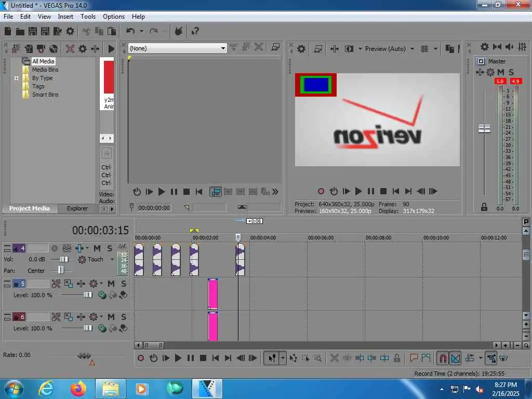The height and width of the screenshot is (399, 532).
Task: Mute video track 5
Action: [111, 284]
